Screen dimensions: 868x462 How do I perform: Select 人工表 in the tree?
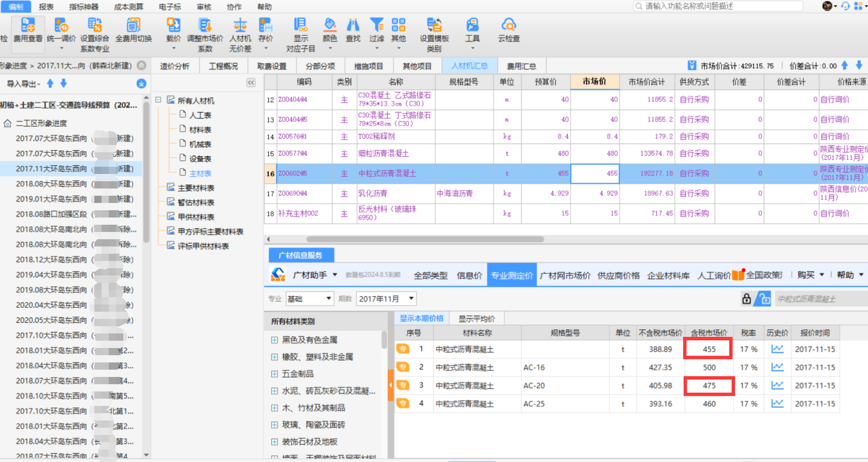pos(200,115)
